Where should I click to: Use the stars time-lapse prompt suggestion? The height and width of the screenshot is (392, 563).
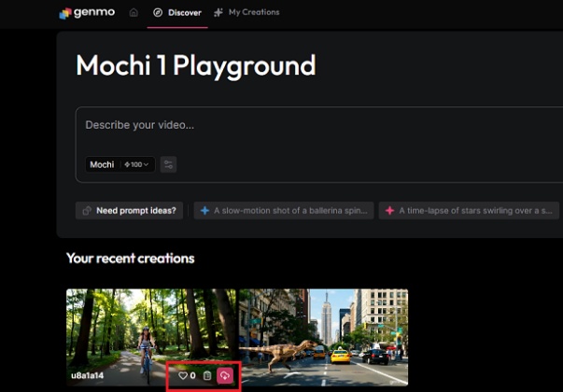(469, 210)
